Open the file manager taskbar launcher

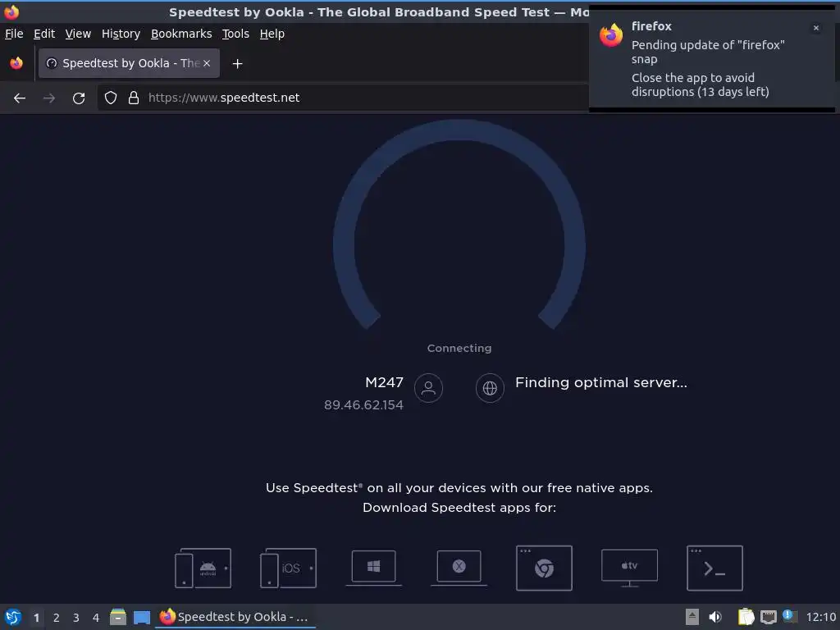pyautogui.click(x=118, y=617)
